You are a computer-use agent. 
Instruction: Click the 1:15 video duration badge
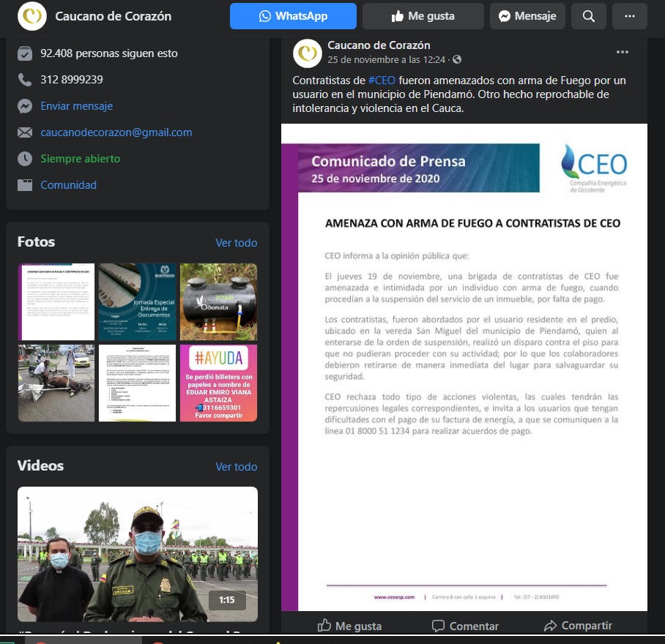click(227, 600)
